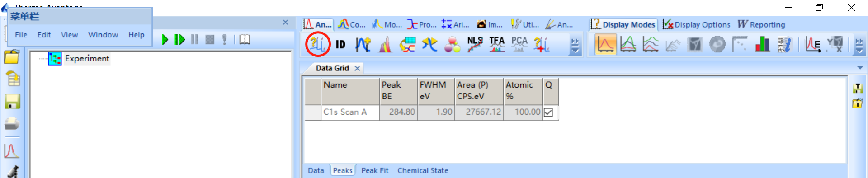Open the Data Grid panel dropdown arrow
This screenshot has height=178, width=868.
pyautogui.click(x=860, y=68)
